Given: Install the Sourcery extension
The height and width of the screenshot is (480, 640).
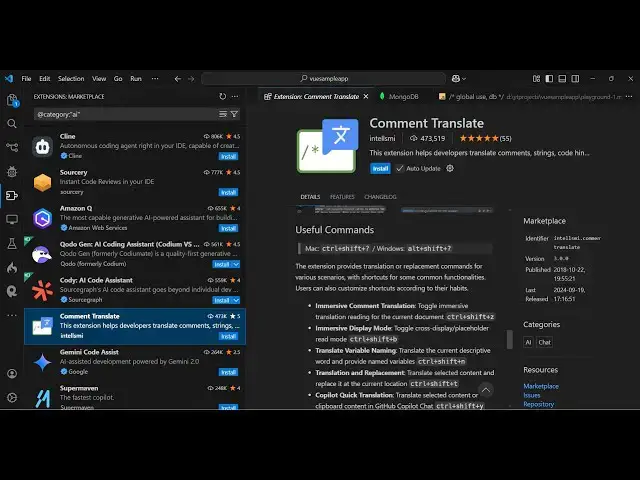Looking at the screenshot, I should [x=228, y=193].
